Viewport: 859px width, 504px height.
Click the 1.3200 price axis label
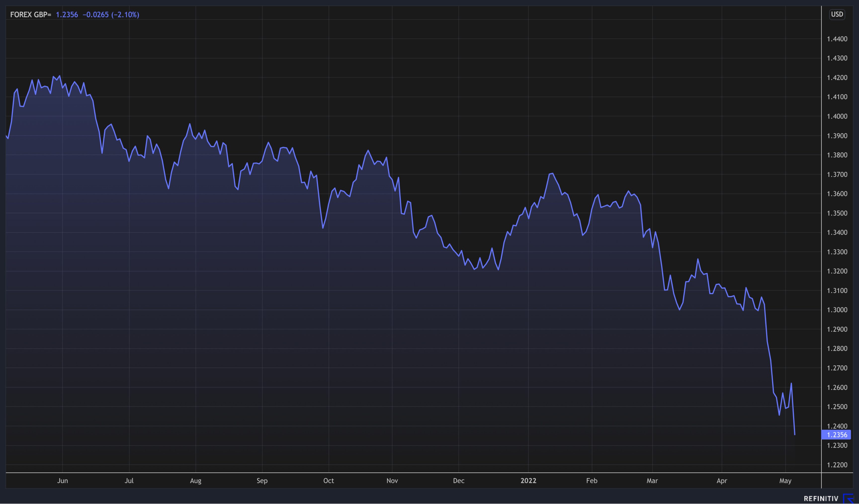837,271
